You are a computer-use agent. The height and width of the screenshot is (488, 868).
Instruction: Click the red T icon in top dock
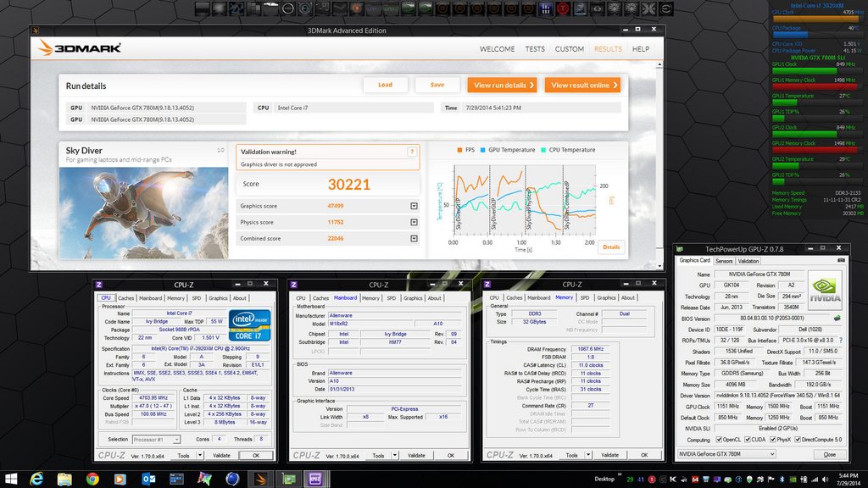pyautogui.click(x=563, y=8)
